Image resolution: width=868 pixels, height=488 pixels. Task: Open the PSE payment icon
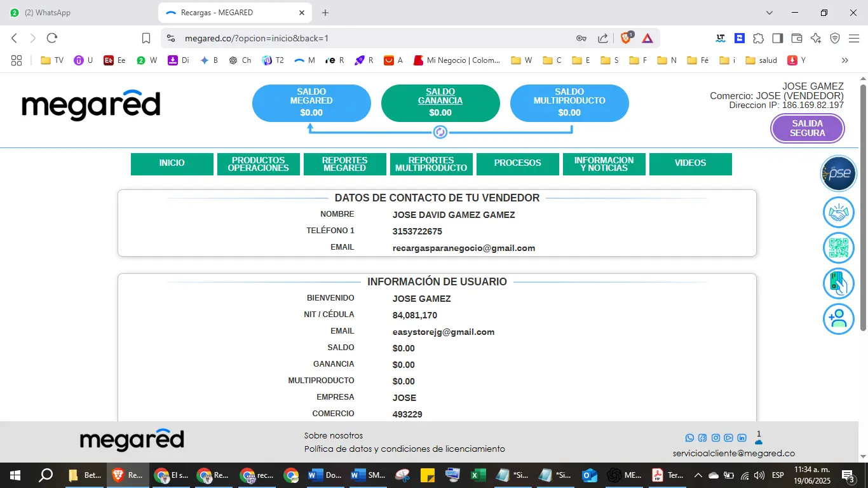coord(839,173)
